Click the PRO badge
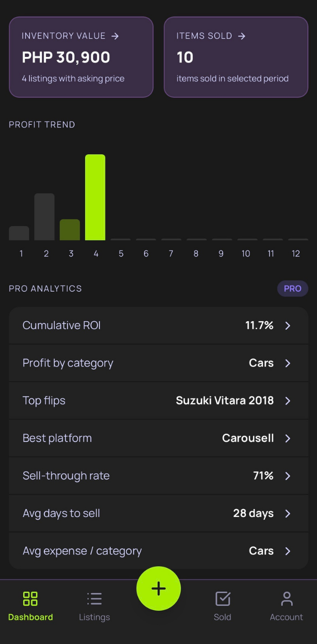This screenshot has height=644, width=317. click(292, 289)
